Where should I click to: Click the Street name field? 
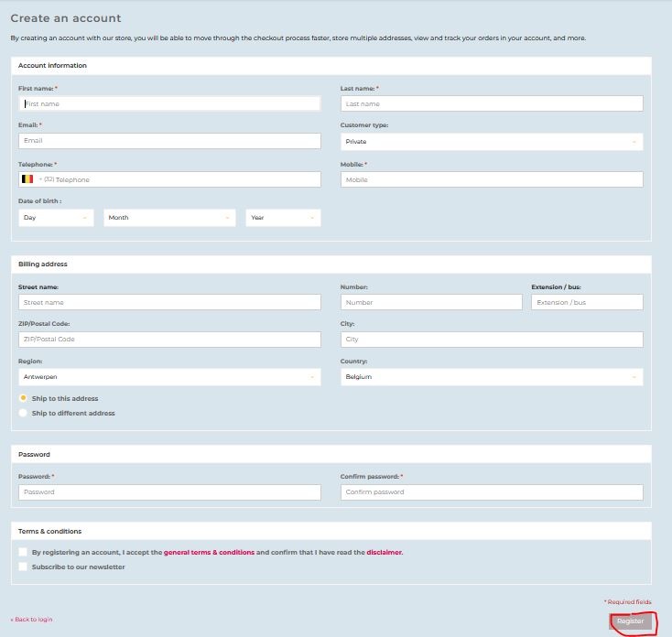coord(169,302)
